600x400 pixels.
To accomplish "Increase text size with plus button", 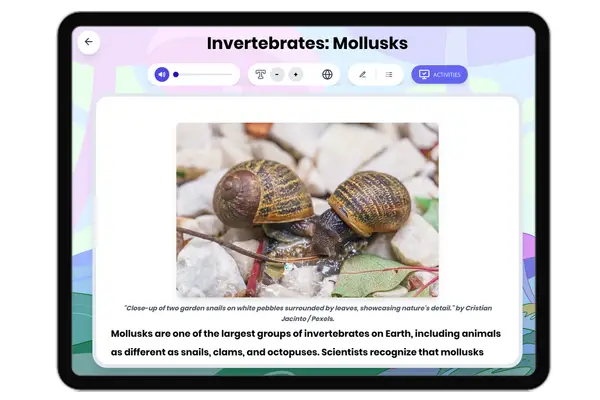I will (295, 74).
